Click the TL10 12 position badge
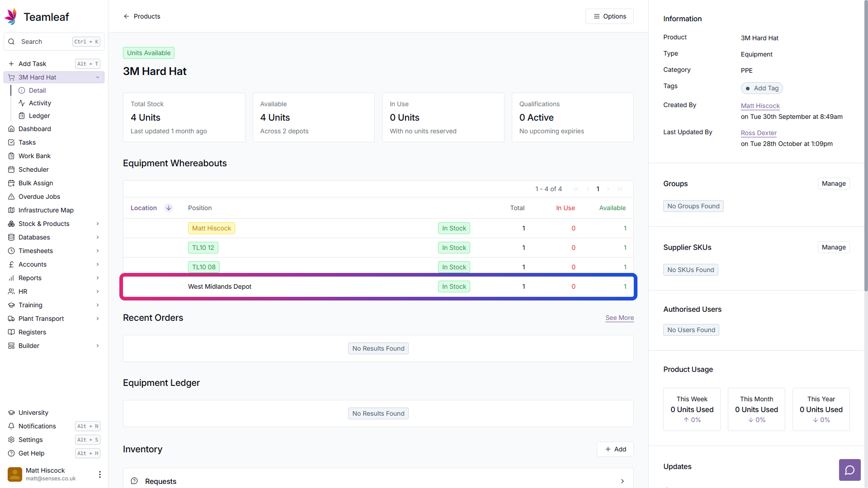 pyautogui.click(x=203, y=248)
